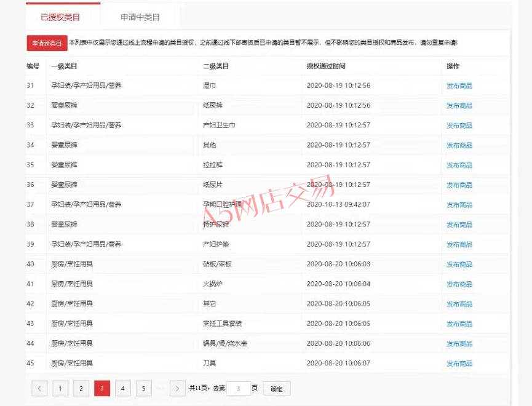This screenshot has height=406, width=532.
Task: Click 发布商品 for row 39 产妇护垫
Action: click(459, 245)
